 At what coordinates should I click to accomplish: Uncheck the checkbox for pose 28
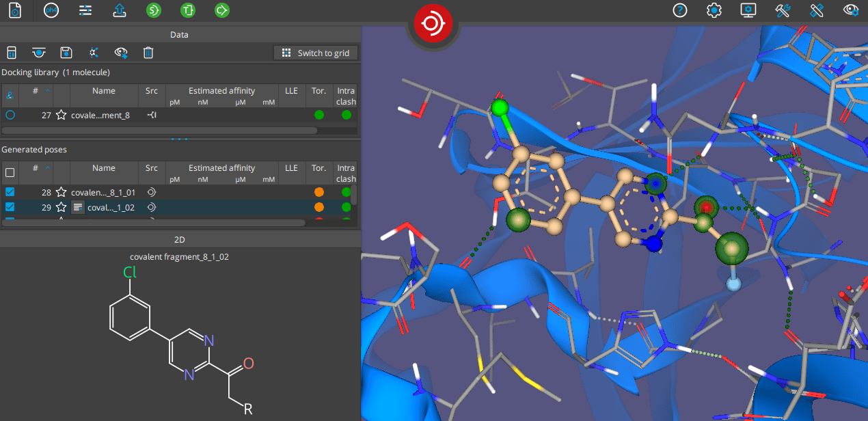pyautogui.click(x=9, y=192)
